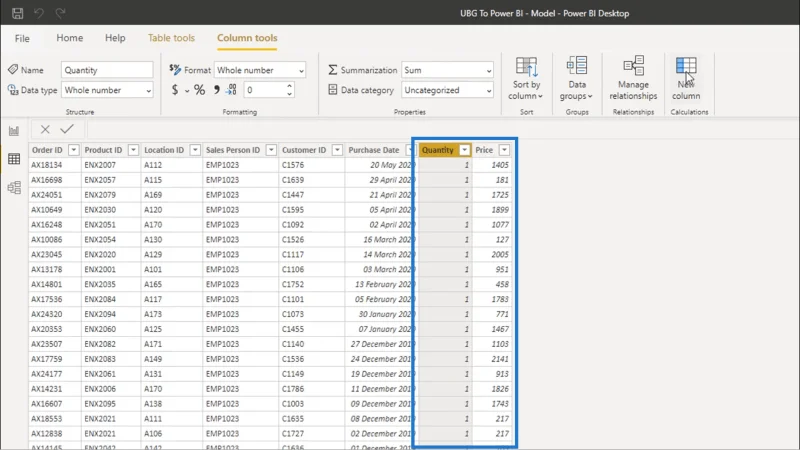Apply currency format dollar icon
800x450 pixels.
pyautogui.click(x=175, y=90)
